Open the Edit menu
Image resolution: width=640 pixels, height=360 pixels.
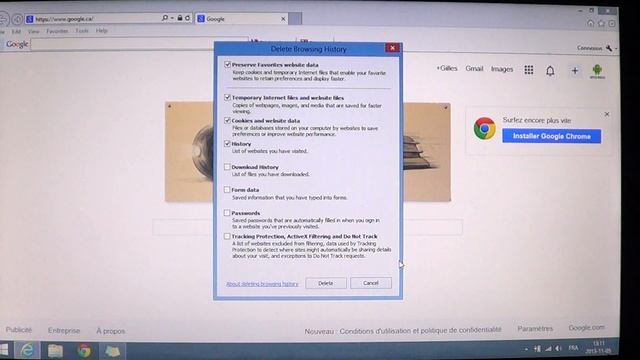click(16, 31)
